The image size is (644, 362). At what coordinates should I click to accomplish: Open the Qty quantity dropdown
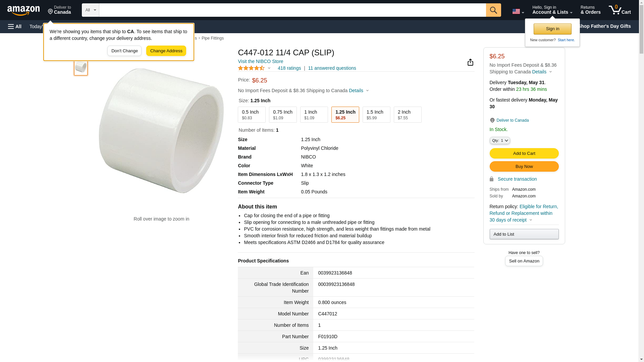pos(499,140)
